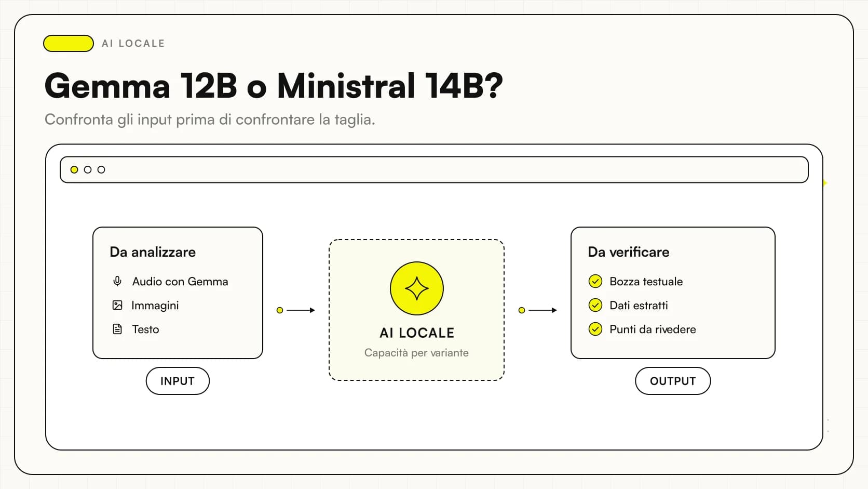Image resolution: width=868 pixels, height=489 pixels.
Task: Click the "AI LOCALE" label at the top header
Action: [133, 43]
